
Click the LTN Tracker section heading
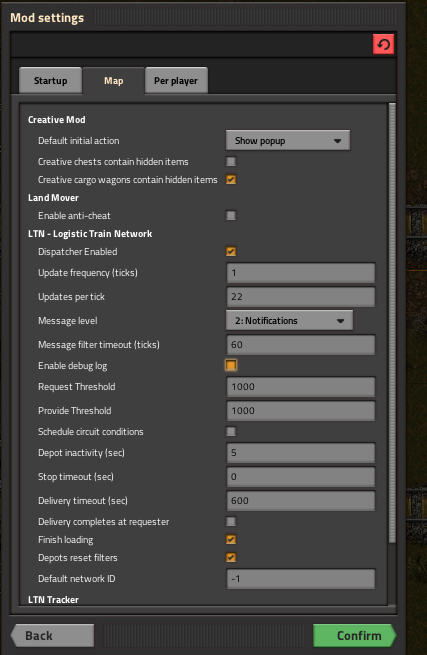point(53,600)
